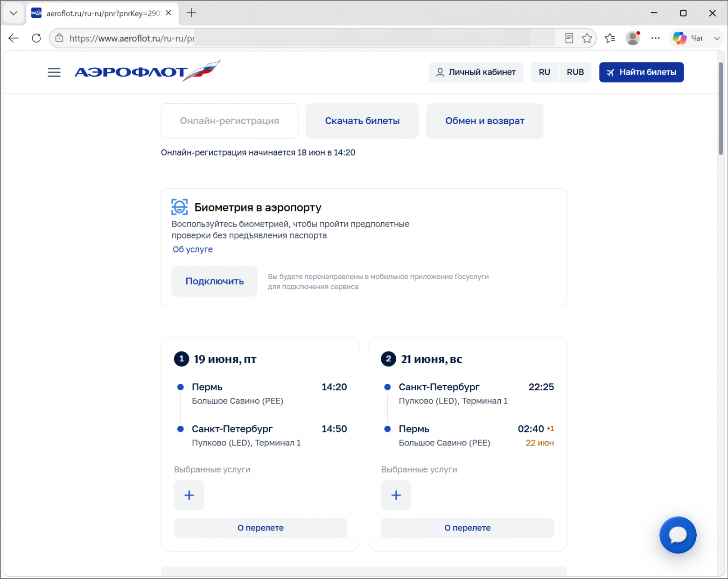Click departure time 22:25
Viewport: 728px width, 579px height.
point(541,387)
